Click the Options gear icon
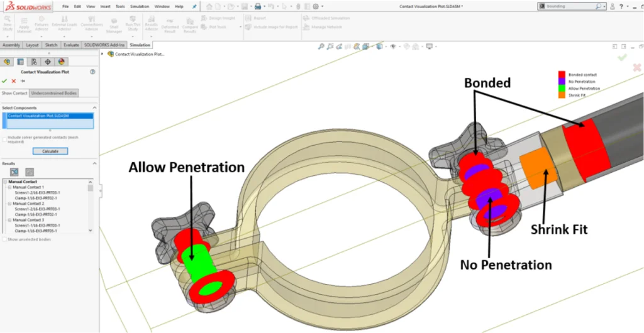The width and height of the screenshot is (644, 333). 316,6
